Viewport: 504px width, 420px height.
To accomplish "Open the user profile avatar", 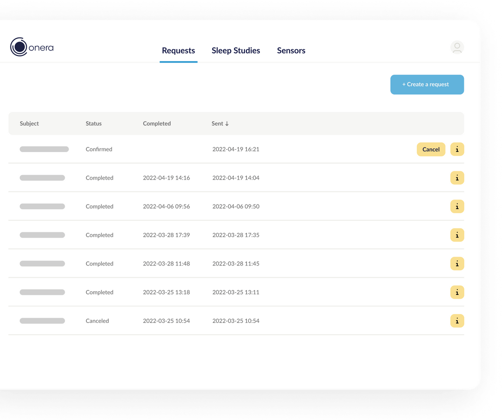I will pos(457,47).
